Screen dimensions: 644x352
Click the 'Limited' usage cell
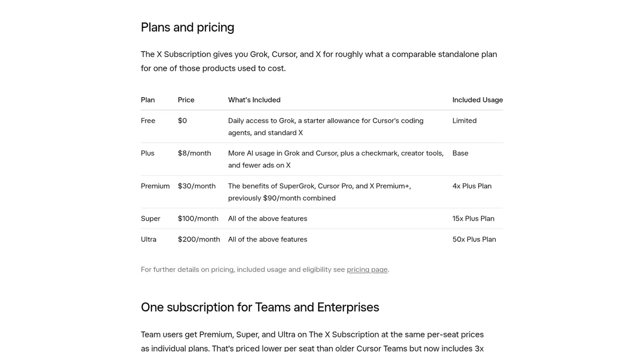(464, 121)
